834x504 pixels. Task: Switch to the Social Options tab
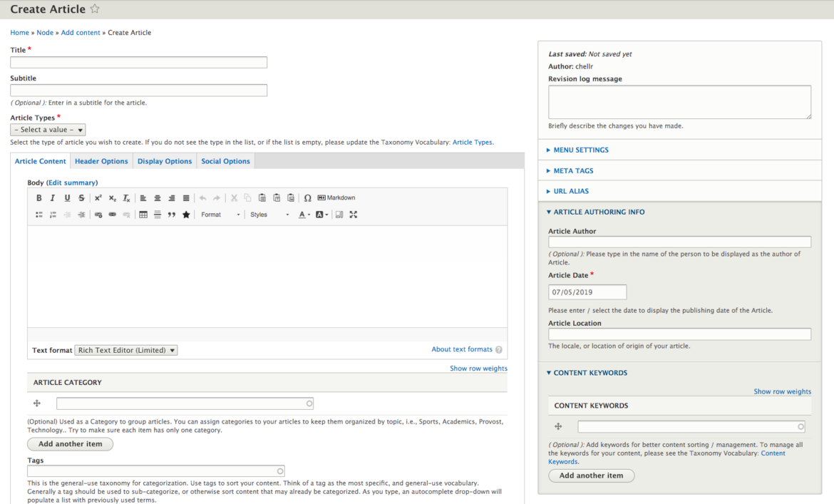coord(225,161)
